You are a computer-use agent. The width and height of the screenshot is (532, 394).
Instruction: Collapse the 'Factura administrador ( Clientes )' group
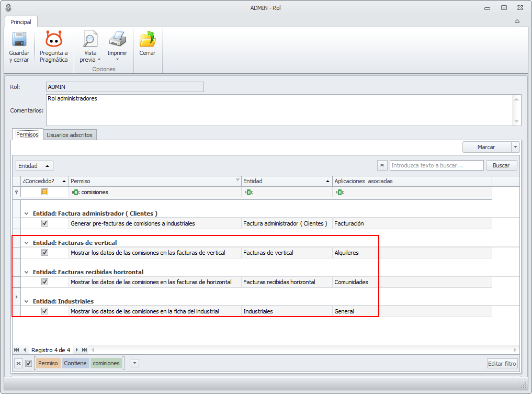[x=27, y=213]
